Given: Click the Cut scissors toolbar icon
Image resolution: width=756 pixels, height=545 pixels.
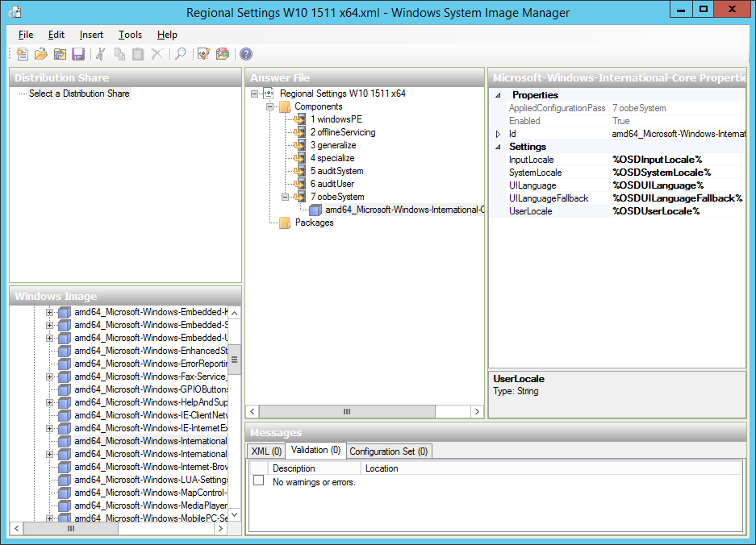Looking at the screenshot, I should click(x=100, y=54).
